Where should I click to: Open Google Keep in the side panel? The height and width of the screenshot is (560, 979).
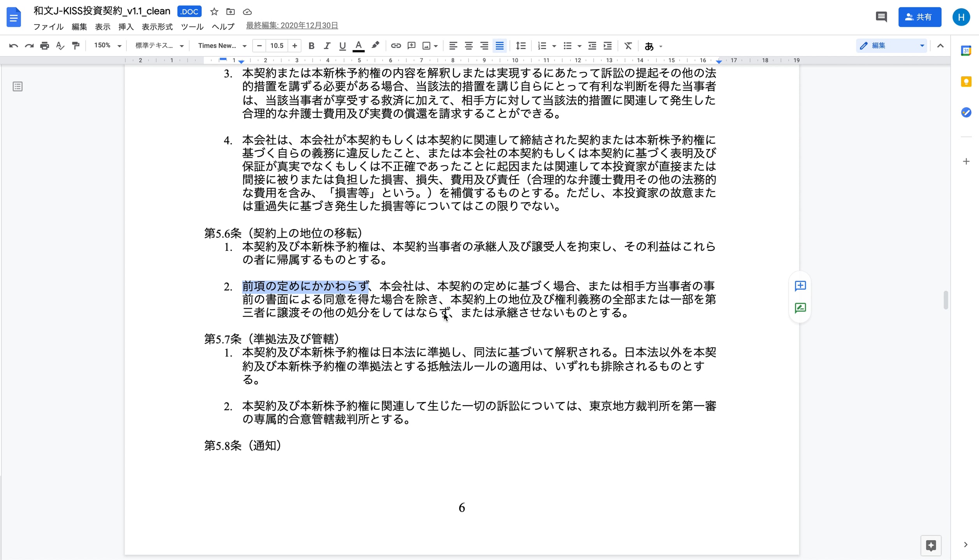[967, 81]
